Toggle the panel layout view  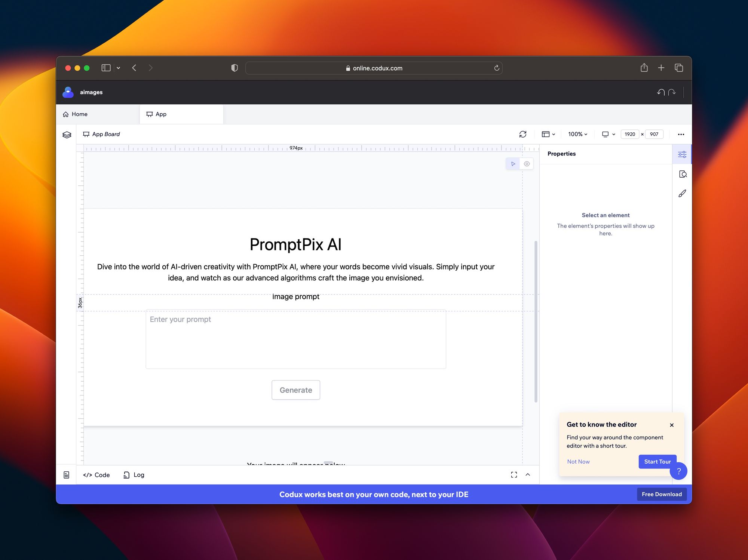[548, 134]
